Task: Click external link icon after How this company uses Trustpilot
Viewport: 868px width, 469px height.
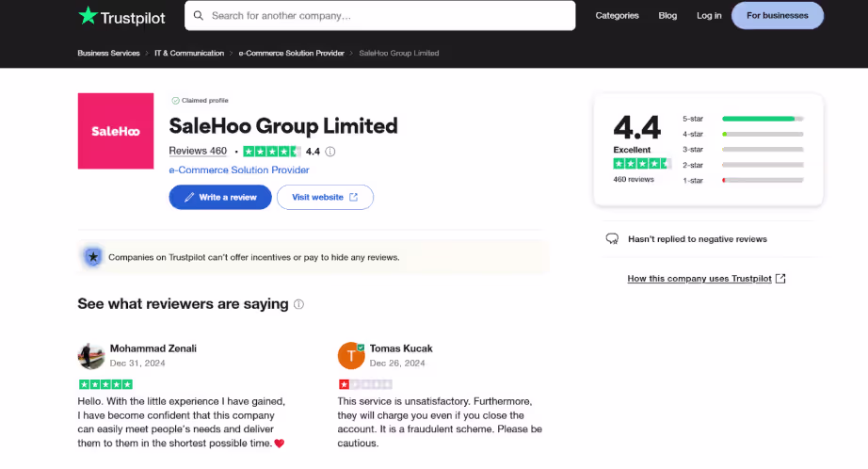Action: pos(780,279)
